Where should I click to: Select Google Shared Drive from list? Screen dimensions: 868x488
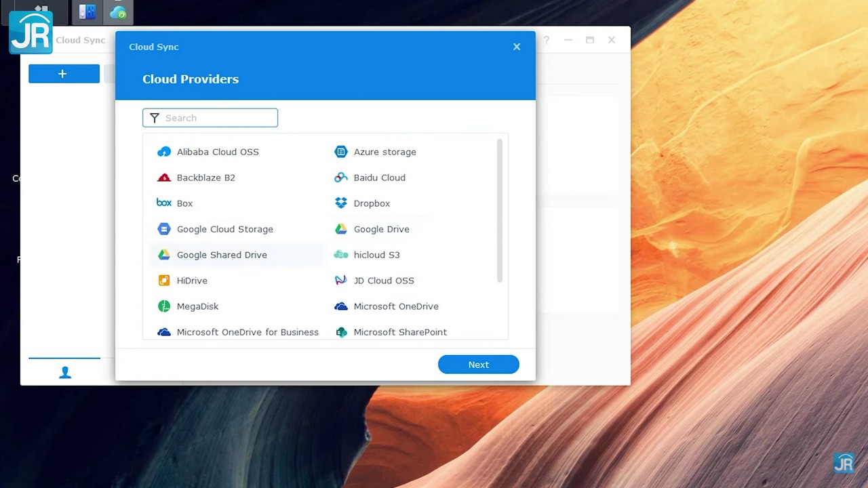[x=222, y=255]
